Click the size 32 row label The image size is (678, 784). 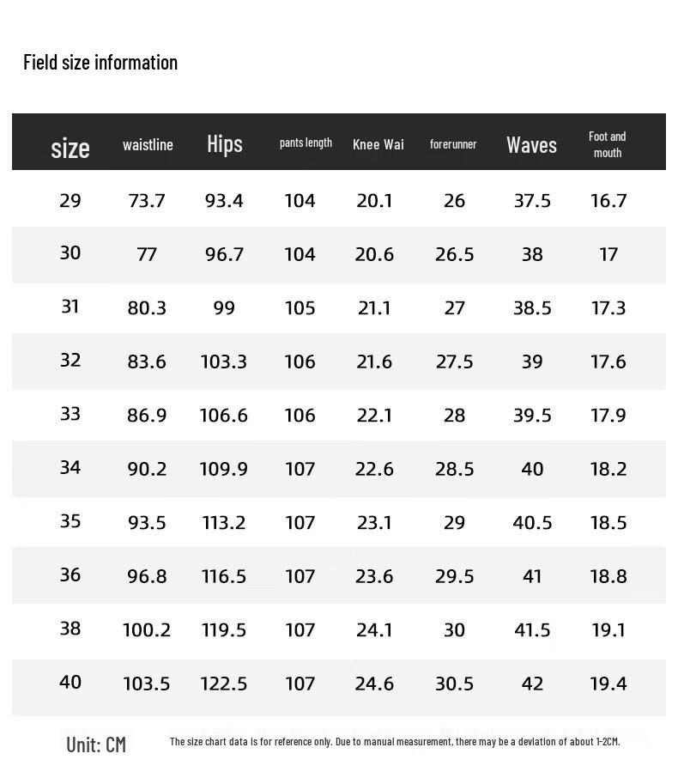tap(70, 360)
